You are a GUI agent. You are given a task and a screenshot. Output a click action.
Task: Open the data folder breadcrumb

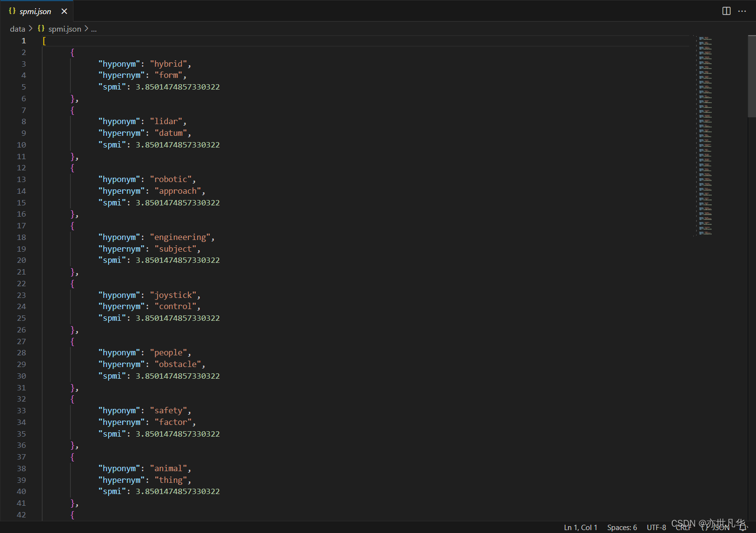point(18,29)
